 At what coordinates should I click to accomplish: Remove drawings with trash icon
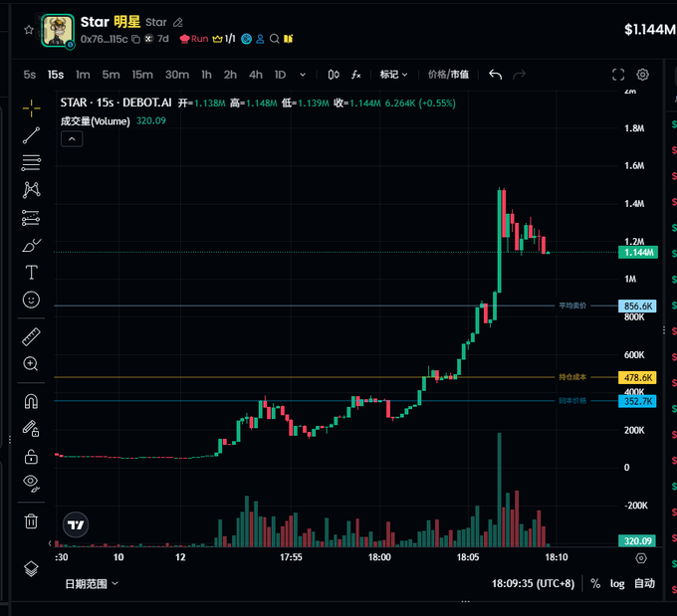(31, 521)
